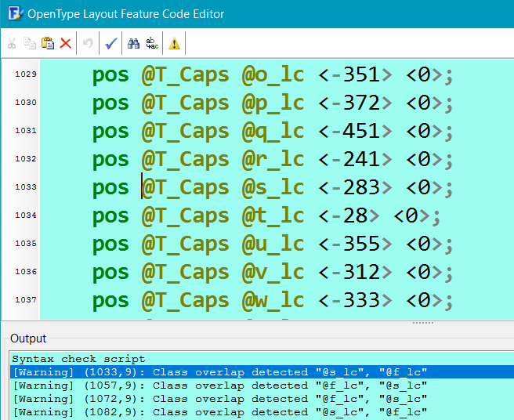Click the Cut scissors icon
Image resolution: width=514 pixels, height=420 pixels.
(x=12, y=43)
